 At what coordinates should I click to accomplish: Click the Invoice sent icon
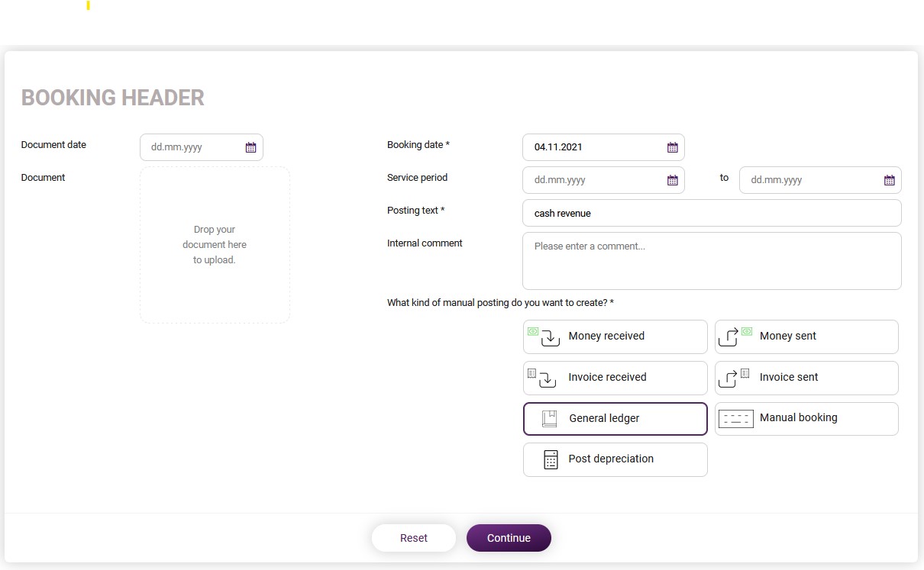pyautogui.click(x=735, y=378)
